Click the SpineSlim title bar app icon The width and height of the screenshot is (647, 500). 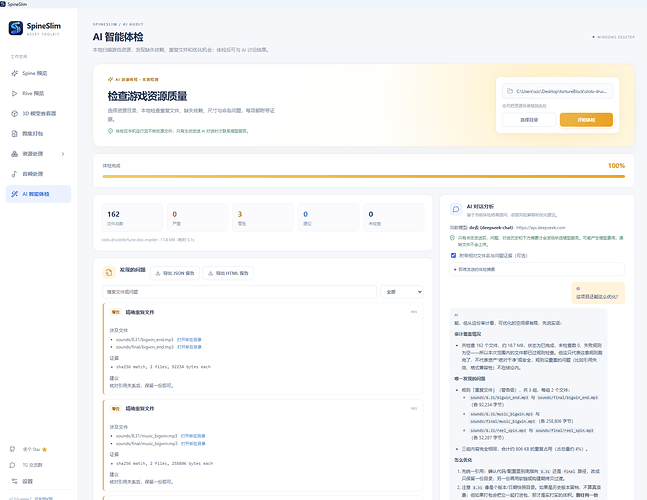3,4
